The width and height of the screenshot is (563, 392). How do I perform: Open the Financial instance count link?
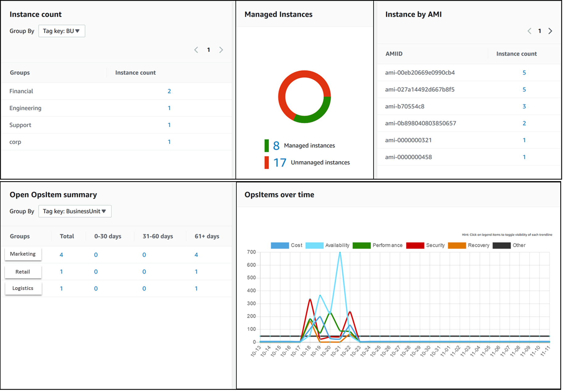point(169,91)
